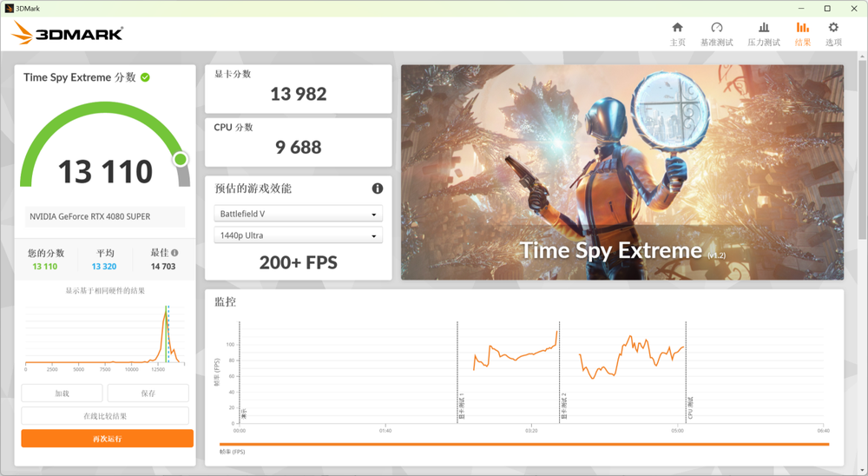Click the 预估的游戏效能 heading
The width and height of the screenshot is (868, 476).
tap(253, 188)
